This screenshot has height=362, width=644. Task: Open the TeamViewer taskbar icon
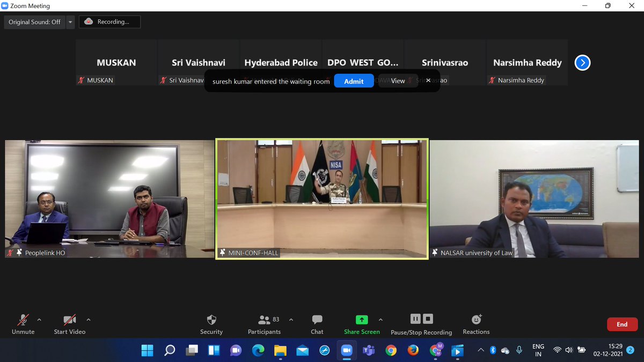click(324, 350)
